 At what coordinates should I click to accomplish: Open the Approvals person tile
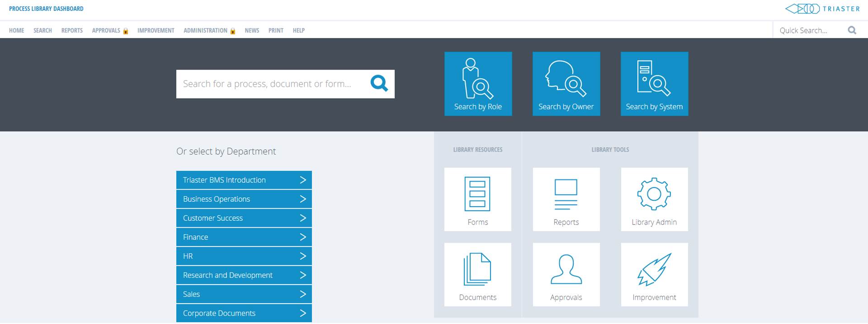(x=566, y=275)
